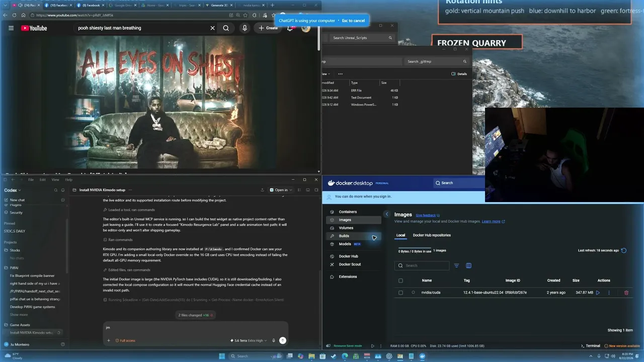Refresh the Docker images list
The width and height of the screenshot is (644, 362).
[x=624, y=250]
